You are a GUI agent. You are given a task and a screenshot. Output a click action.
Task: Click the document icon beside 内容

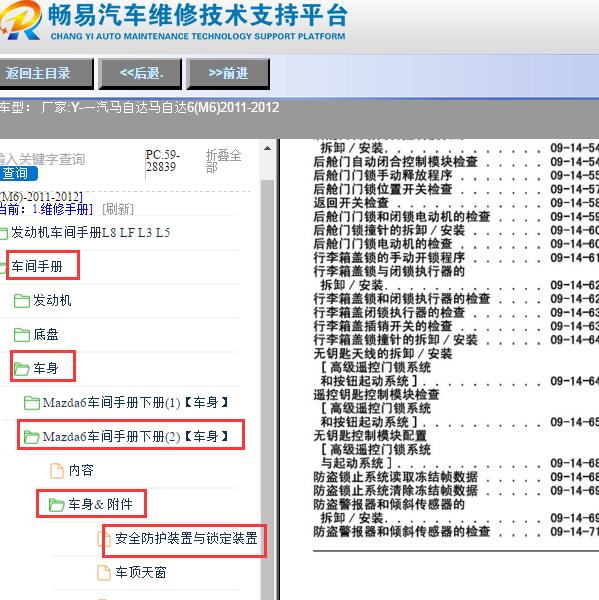[x=57, y=471]
